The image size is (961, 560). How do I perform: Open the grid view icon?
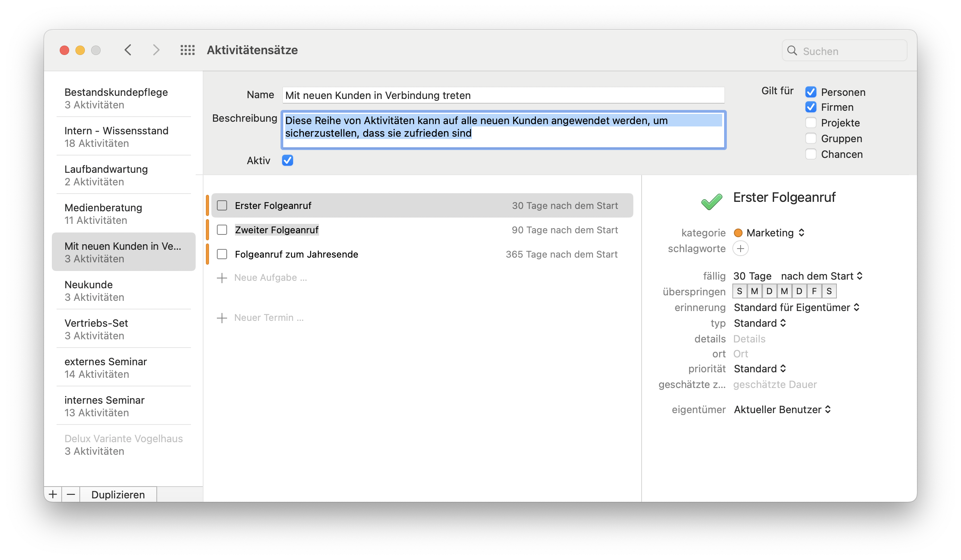(x=187, y=50)
